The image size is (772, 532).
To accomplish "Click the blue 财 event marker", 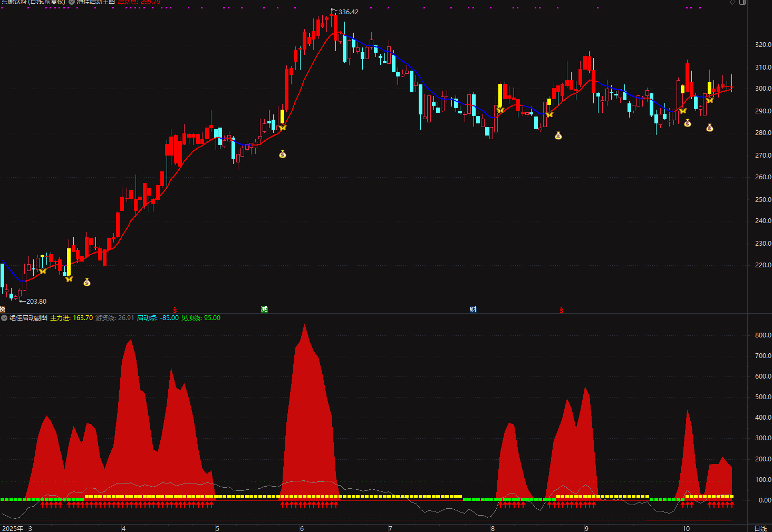I will [473, 309].
